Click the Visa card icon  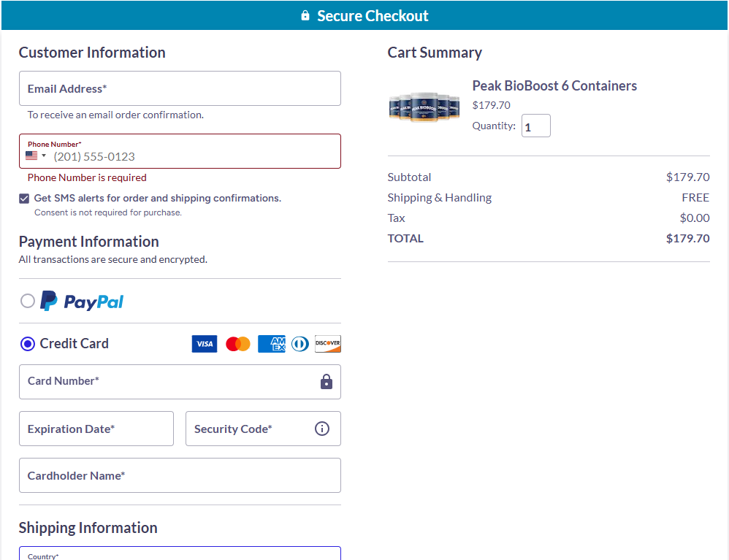click(205, 344)
